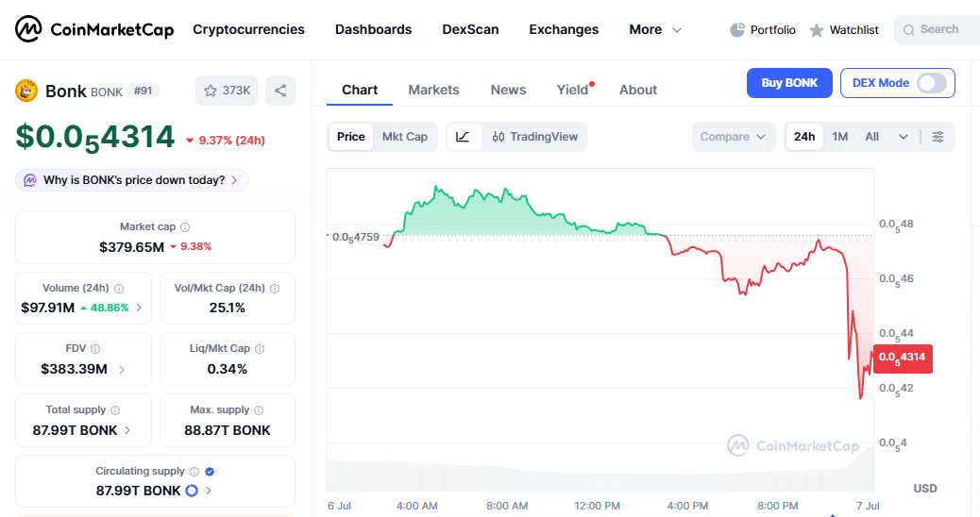Open Why is BONK's price down today

(x=132, y=180)
